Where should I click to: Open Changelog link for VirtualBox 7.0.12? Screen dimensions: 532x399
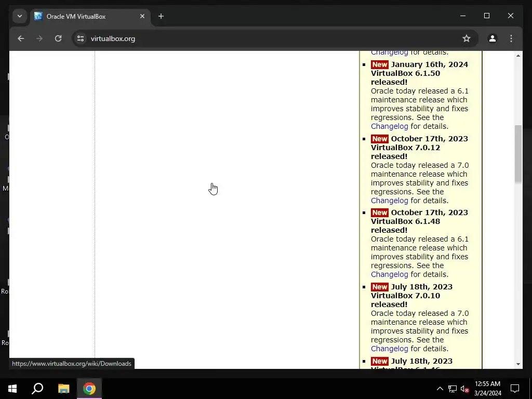tap(389, 201)
